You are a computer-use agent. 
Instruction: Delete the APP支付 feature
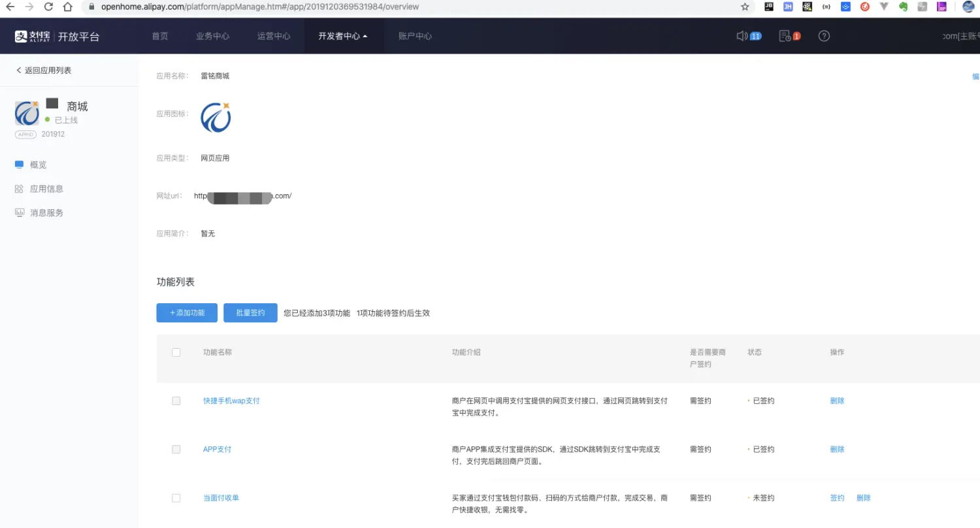(837, 450)
